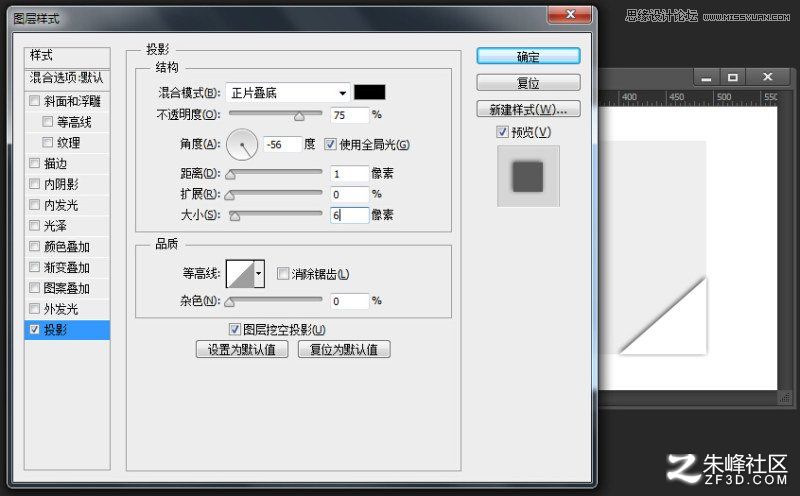This screenshot has height=496, width=800.
Task: Click the angle value field showing -56
Action: click(282, 144)
